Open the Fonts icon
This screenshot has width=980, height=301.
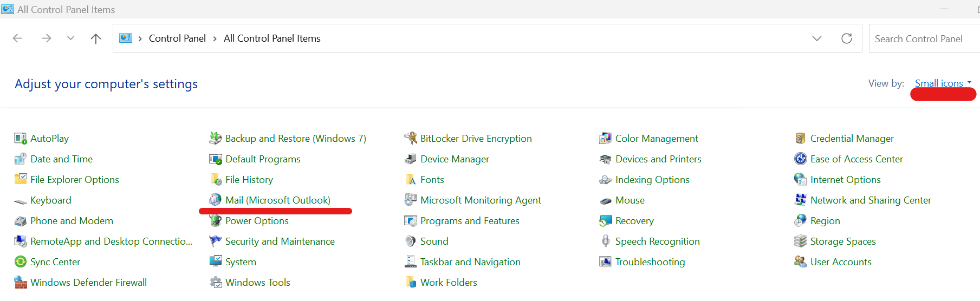click(x=411, y=180)
